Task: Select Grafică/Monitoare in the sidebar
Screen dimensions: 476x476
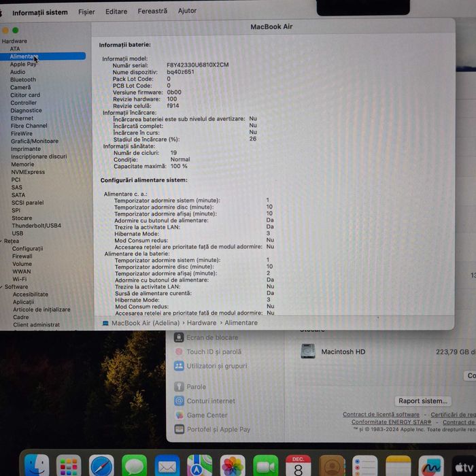Action: pos(35,141)
